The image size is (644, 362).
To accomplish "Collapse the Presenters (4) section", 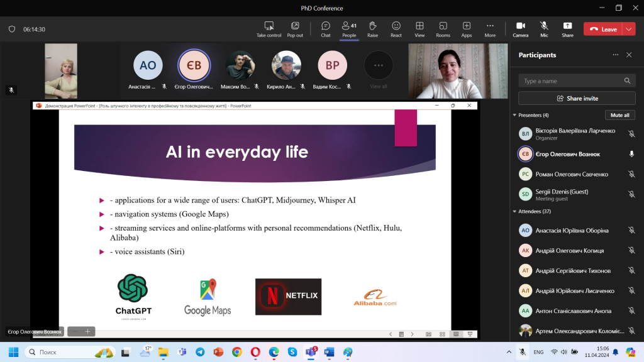I will tap(514, 115).
